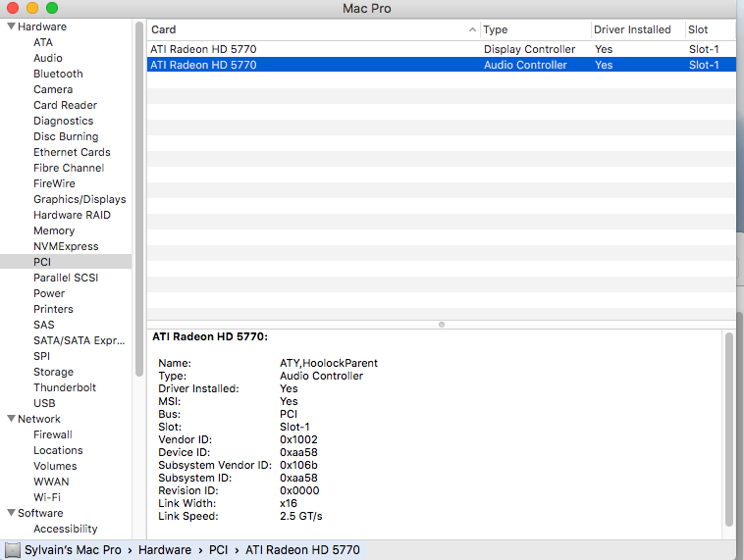Viewport: 744px width, 560px height.
Task: Select Fibre Channel entry
Action: pos(69,168)
